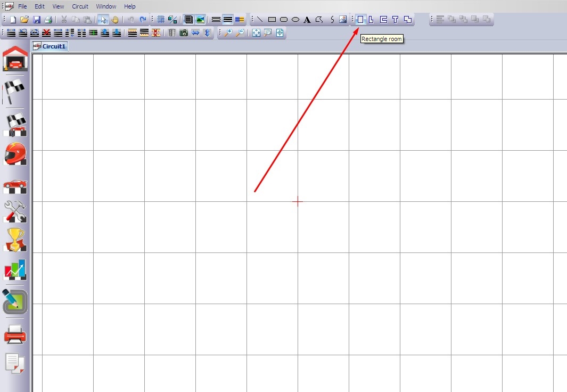Image resolution: width=567 pixels, height=392 pixels.
Task: Enable the hand pan tool
Action: (x=115, y=20)
